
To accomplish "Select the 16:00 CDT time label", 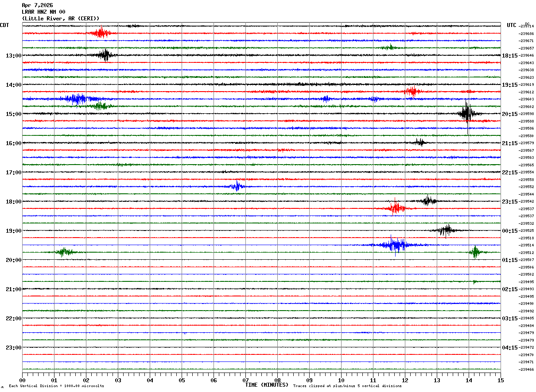I will (x=13, y=143).
